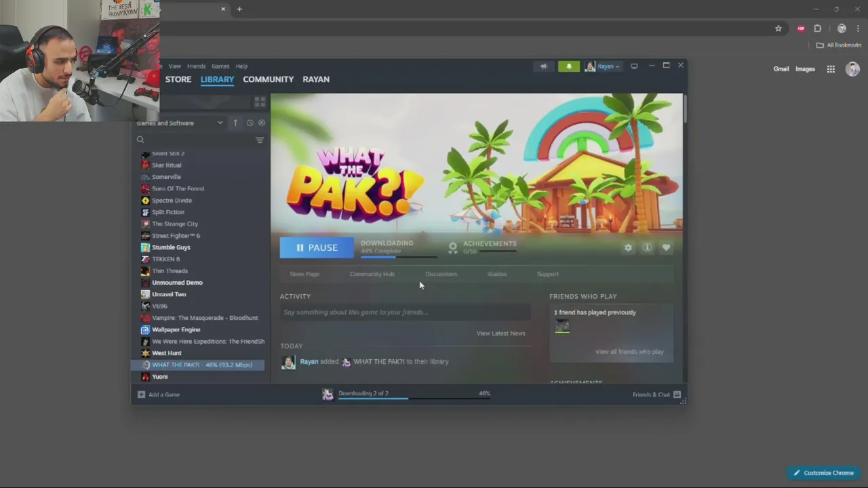Show game info icon for WHAT THE PAK

[x=647, y=247]
